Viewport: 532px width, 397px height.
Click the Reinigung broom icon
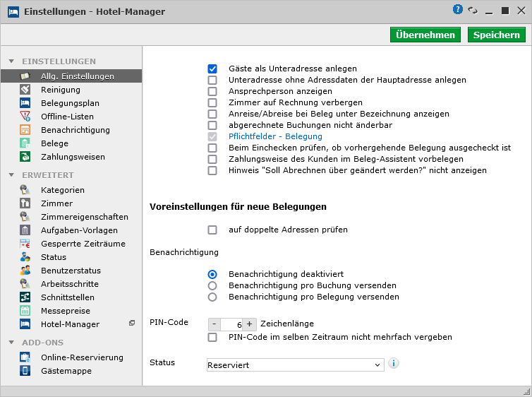pos(25,90)
